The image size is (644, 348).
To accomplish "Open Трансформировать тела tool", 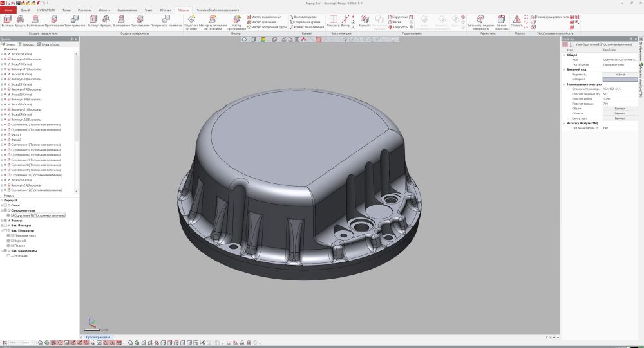I will click(x=551, y=17).
